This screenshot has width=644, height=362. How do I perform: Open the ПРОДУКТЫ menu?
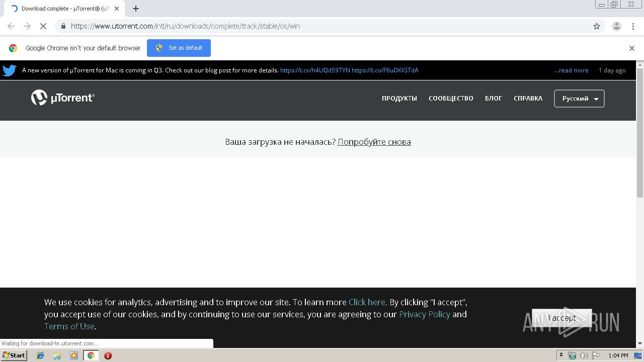pyautogui.click(x=399, y=99)
